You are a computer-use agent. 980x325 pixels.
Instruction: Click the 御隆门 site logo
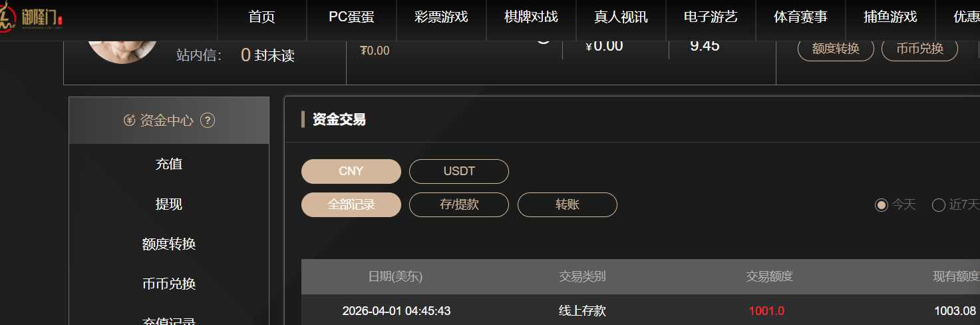[32, 17]
